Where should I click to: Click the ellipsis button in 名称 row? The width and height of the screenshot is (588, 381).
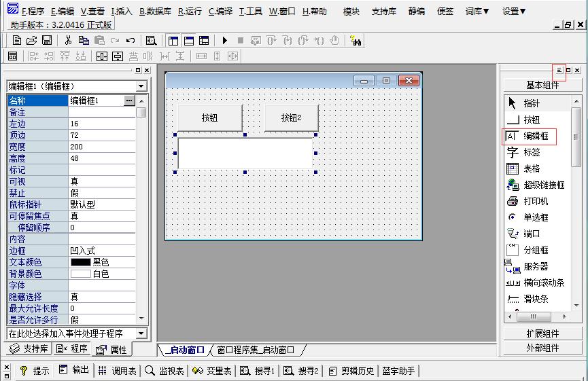pyautogui.click(x=129, y=101)
